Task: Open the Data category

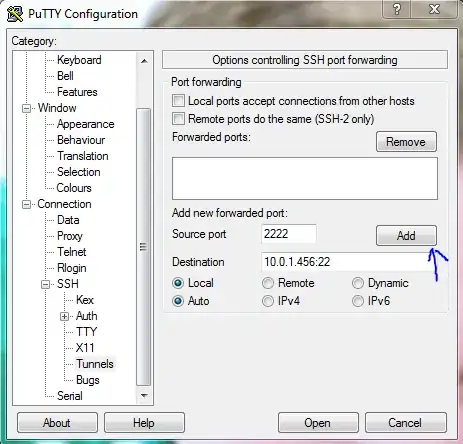Action: [68, 220]
